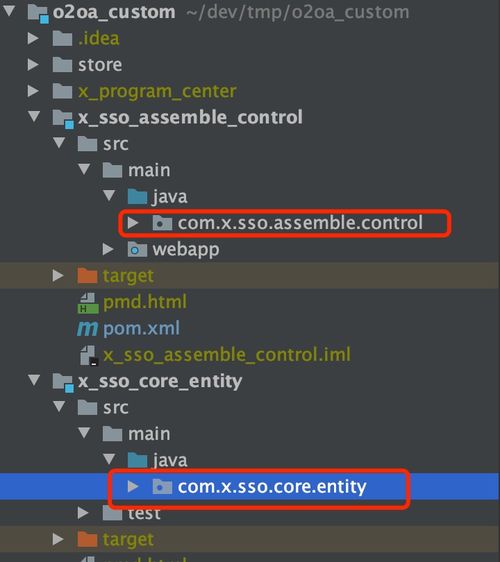Click the x_sso_core_entity module folder icon
Viewport: 500px width, 562px height.
pos(63,382)
